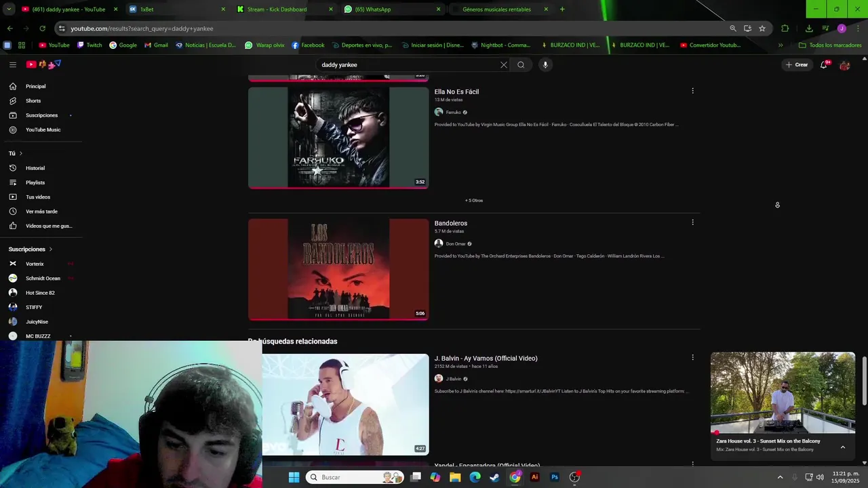Open Windows Start menu
868x488 pixels.
(x=294, y=477)
